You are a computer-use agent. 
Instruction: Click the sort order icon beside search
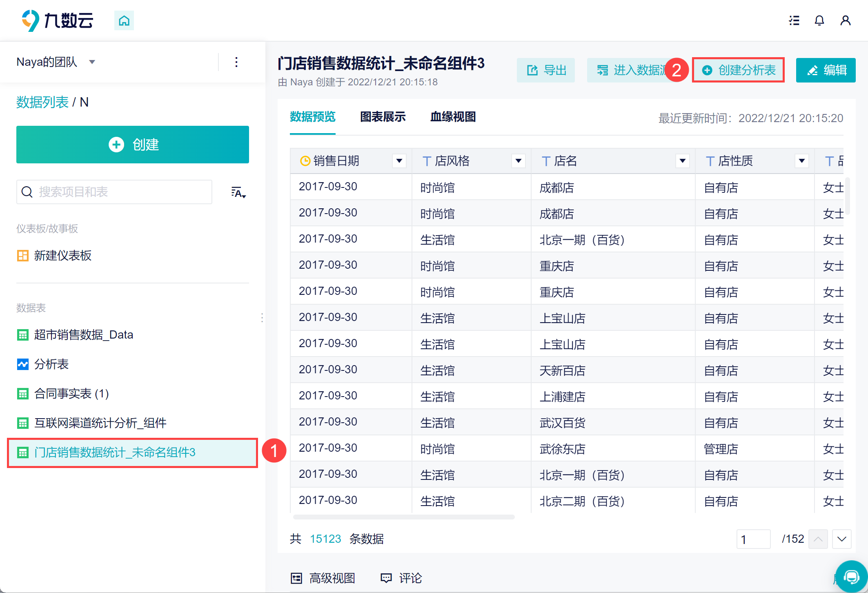click(x=238, y=192)
